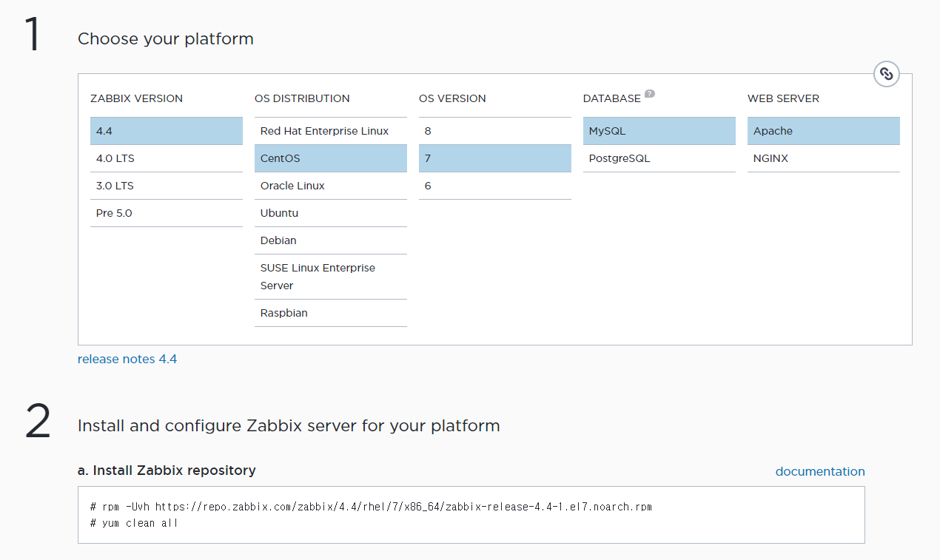
Task: Pick Raspbian distribution
Action: (x=331, y=313)
